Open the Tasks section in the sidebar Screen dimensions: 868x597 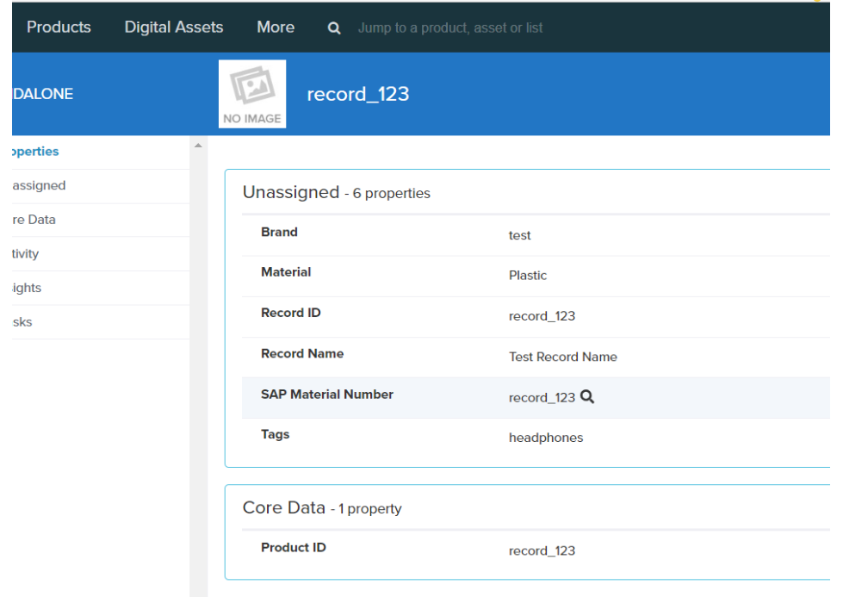point(22,322)
